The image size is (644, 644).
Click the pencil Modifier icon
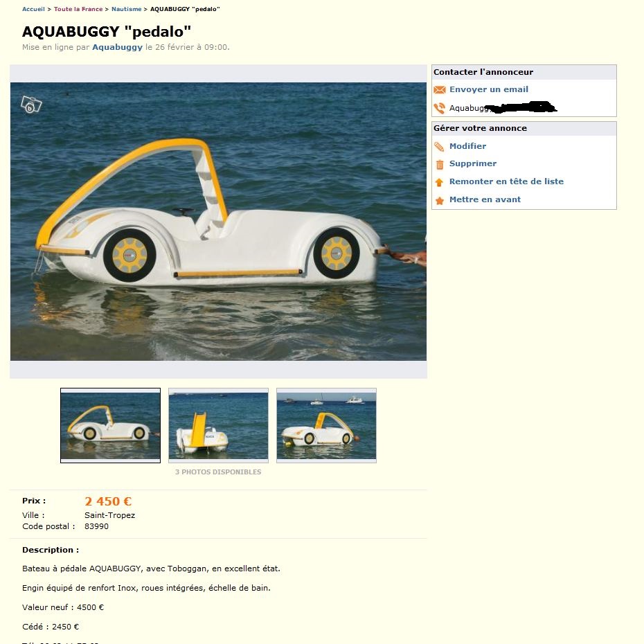tap(439, 147)
